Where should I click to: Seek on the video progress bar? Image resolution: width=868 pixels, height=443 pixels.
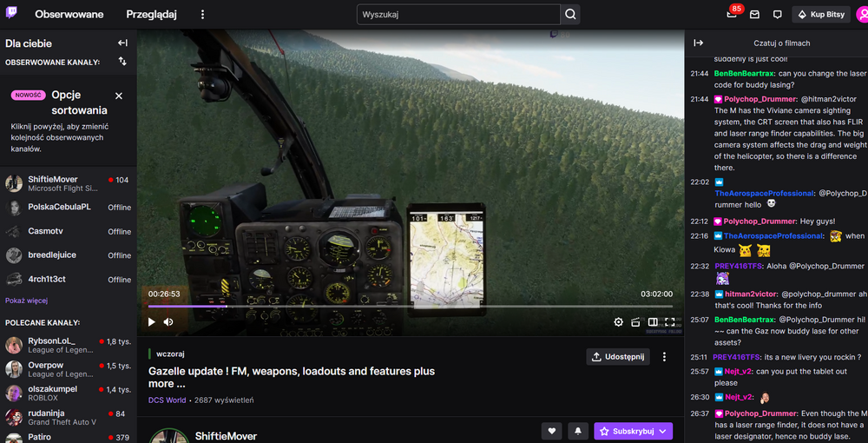(411, 307)
